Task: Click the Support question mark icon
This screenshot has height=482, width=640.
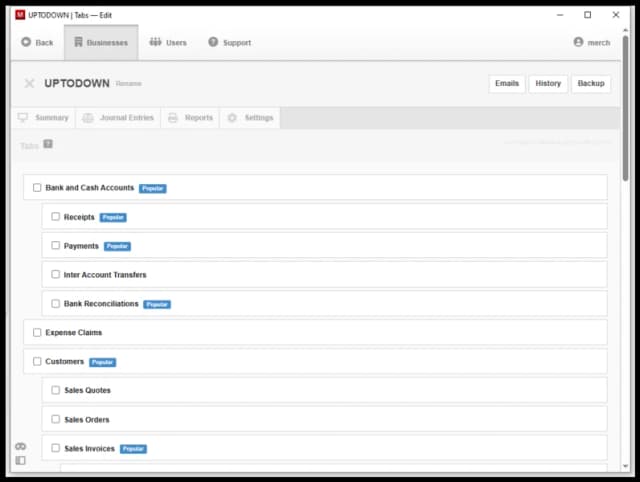Action: 213,42
